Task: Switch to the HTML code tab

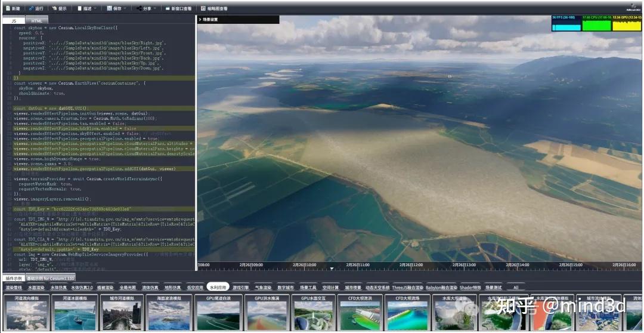Action: (x=36, y=21)
